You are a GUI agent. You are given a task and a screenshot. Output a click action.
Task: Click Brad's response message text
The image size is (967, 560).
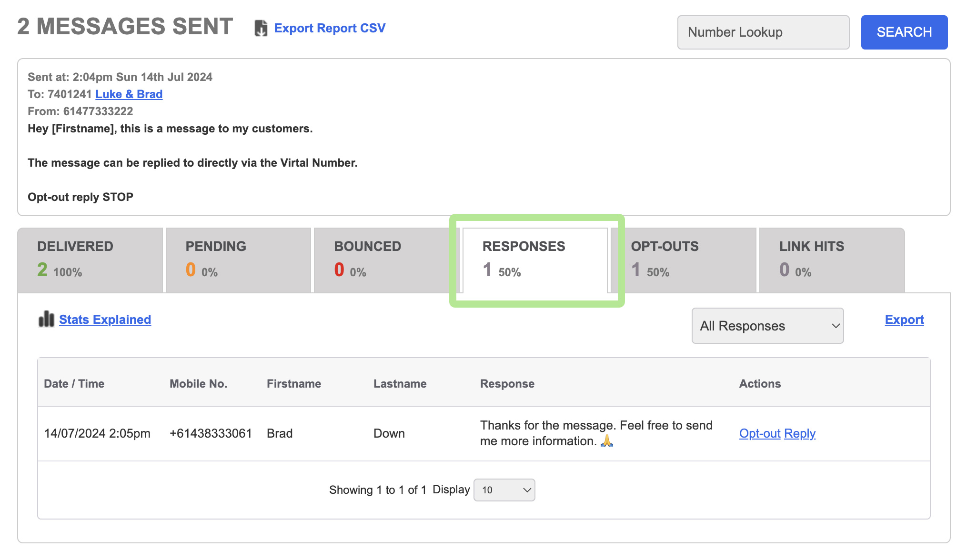click(596, 433)
